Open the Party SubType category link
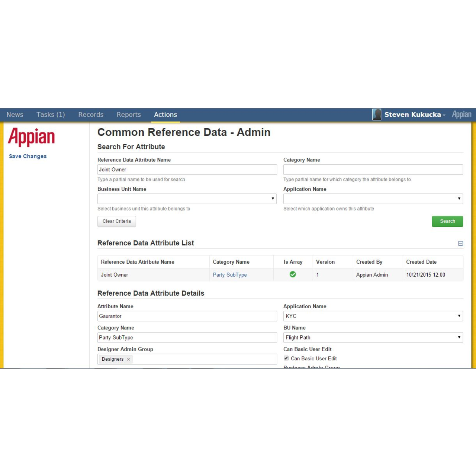Viewport: 476px width, 476px height. 230,274
